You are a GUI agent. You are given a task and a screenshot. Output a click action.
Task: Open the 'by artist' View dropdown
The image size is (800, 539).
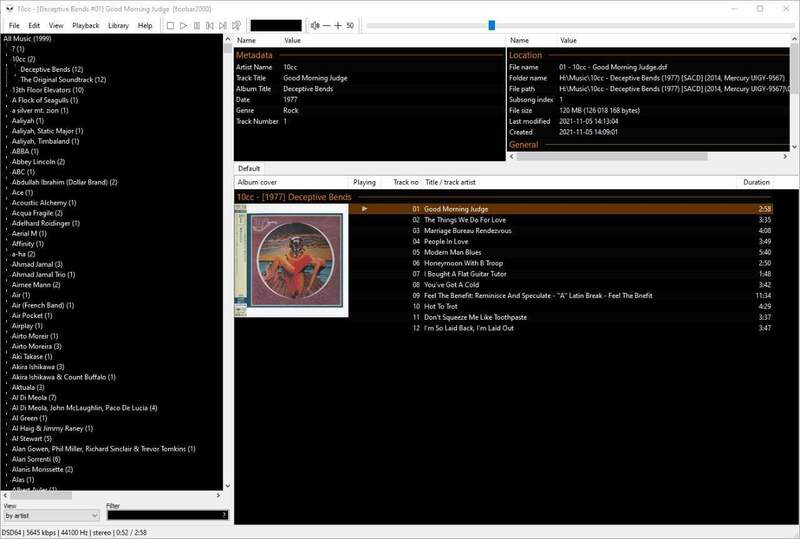(50, 515)
